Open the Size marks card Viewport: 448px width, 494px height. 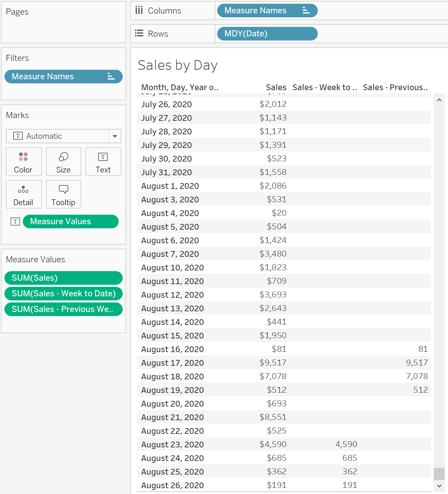pyautogui.click(x=64, y=162)
